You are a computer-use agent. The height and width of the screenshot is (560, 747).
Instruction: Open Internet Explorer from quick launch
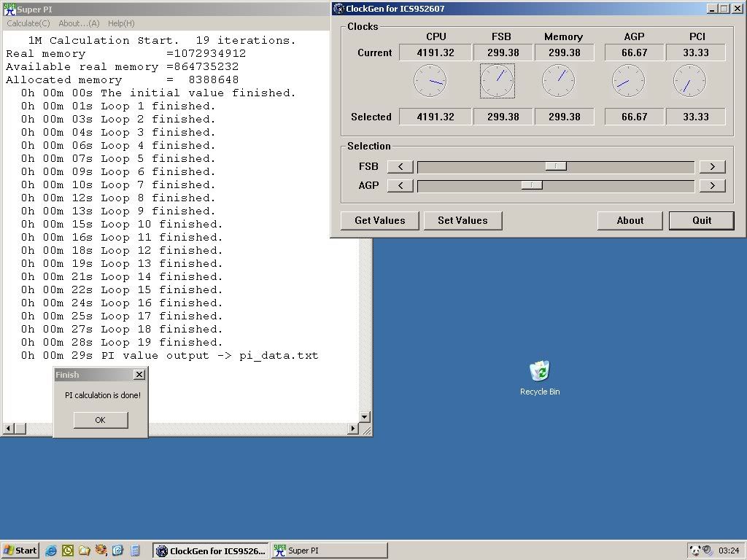51,551
